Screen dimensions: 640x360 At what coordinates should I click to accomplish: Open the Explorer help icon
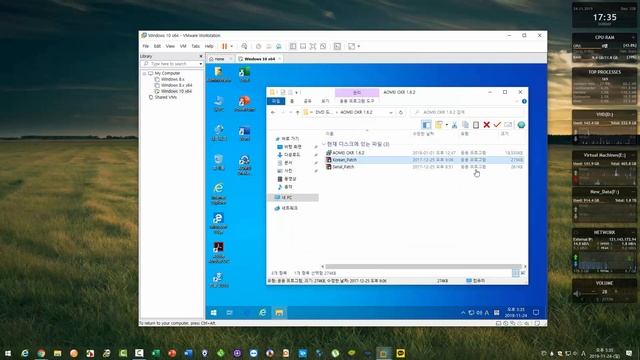click(524, 101)
